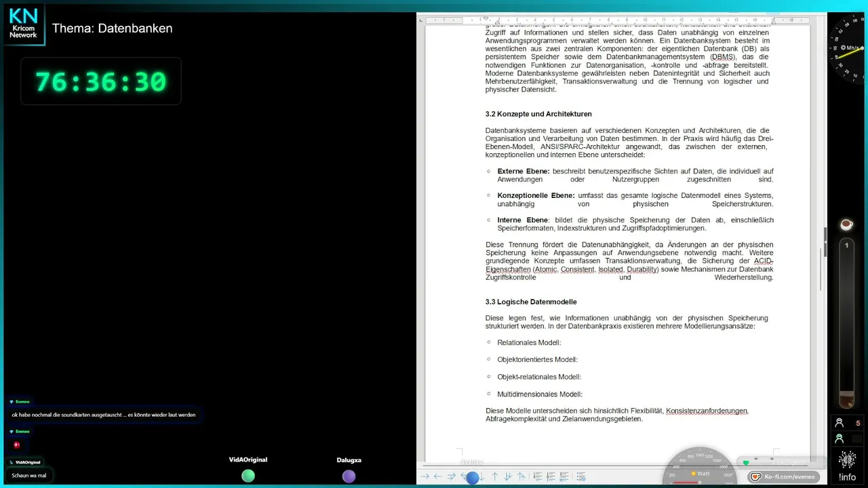
Task: Click the coffee cup icon above the meter
Action: pyautogui.click(x=846, y=224)
